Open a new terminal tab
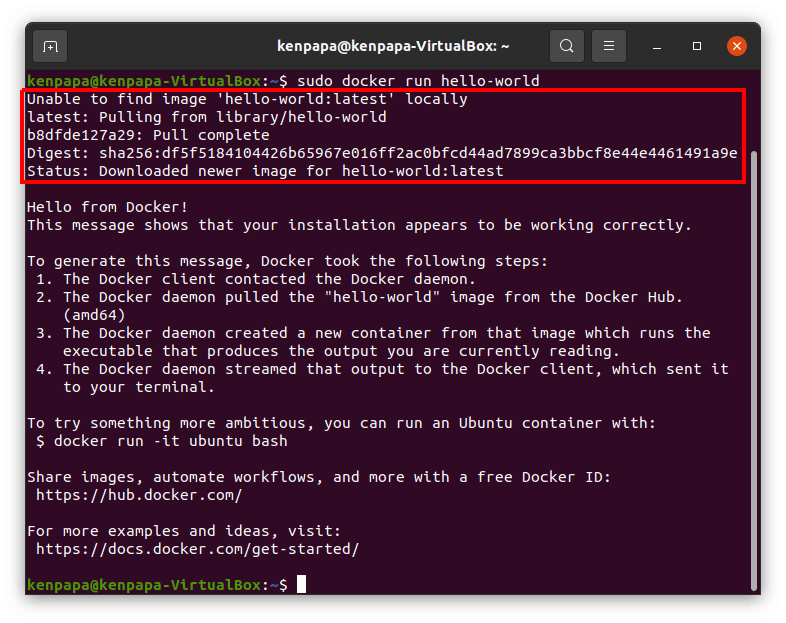 pos(50,46)
